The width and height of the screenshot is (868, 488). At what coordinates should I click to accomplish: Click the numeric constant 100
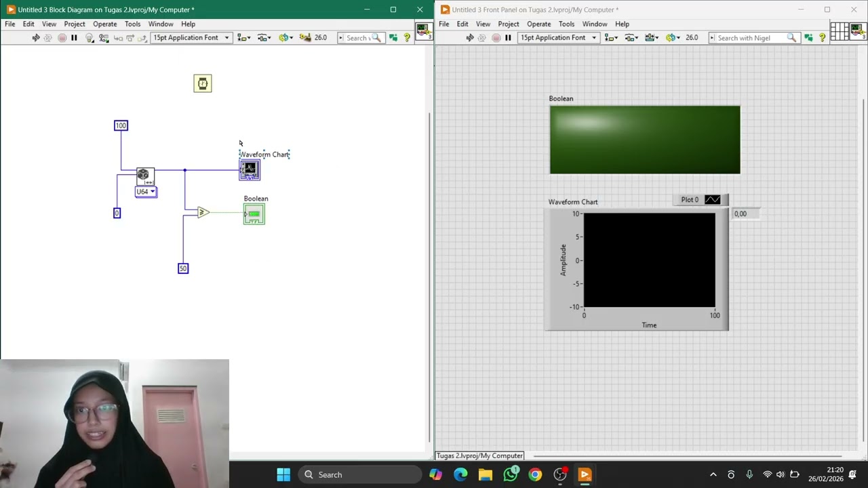tap(121, 125)
